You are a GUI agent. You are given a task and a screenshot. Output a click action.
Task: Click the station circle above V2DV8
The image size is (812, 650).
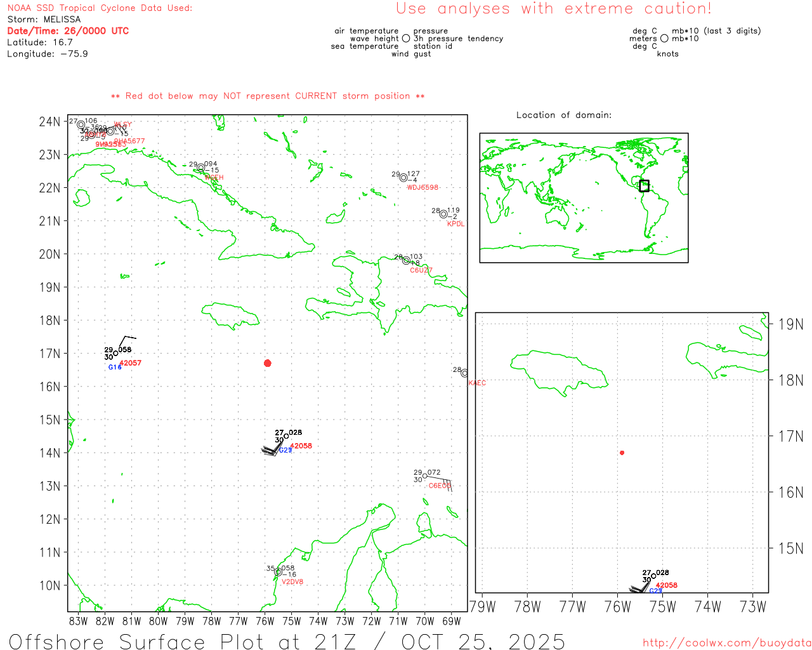(x=278, y=572)
